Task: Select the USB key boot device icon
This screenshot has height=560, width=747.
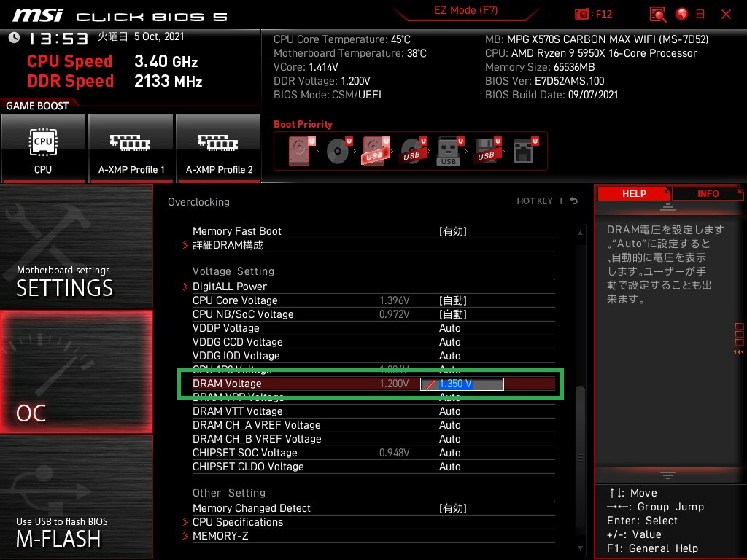Action: click(449, 152)
